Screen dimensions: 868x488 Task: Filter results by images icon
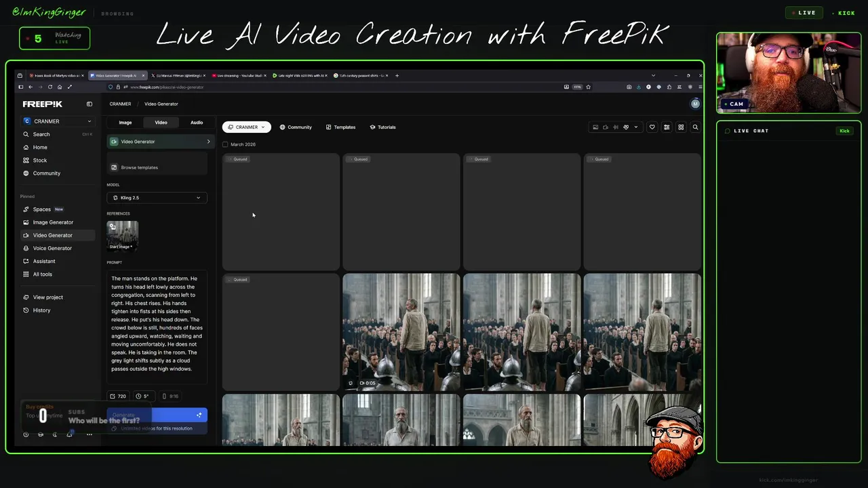[595, 127]
